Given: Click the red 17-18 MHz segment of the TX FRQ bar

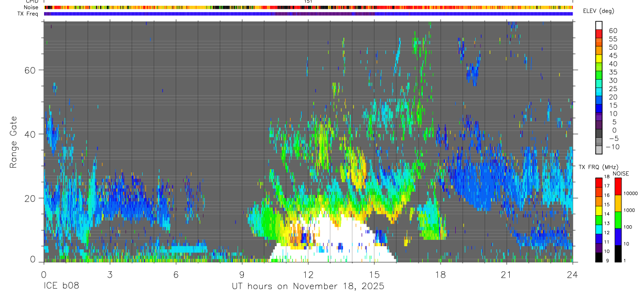Looking at the screenshot, I should click(x=599, y=183).
